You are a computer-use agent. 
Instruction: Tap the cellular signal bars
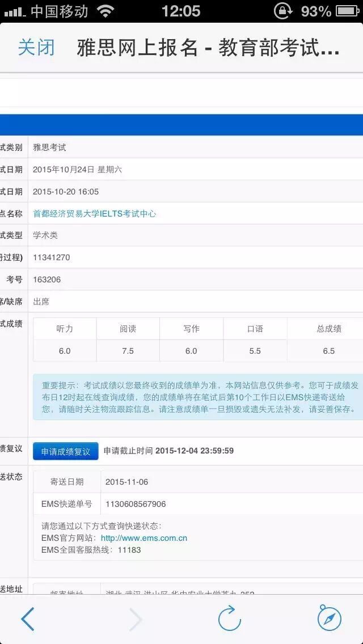point(15,12)
